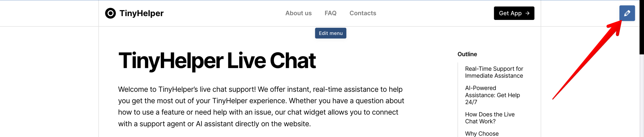Screen dimensions: 644x137
Task: Click the blue pencil edit icon
Action: pos(627,13)
